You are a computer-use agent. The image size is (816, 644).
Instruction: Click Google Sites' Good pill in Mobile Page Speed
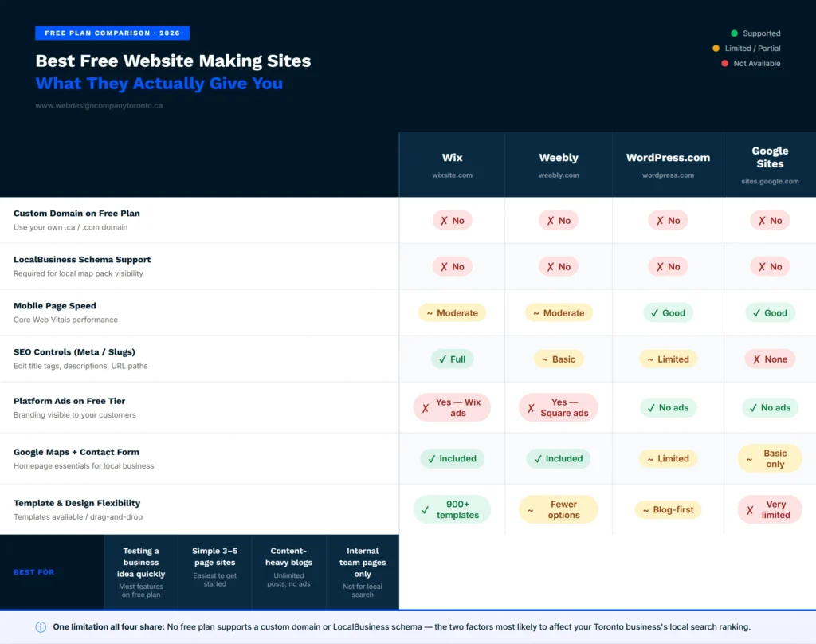pos(770,313)
